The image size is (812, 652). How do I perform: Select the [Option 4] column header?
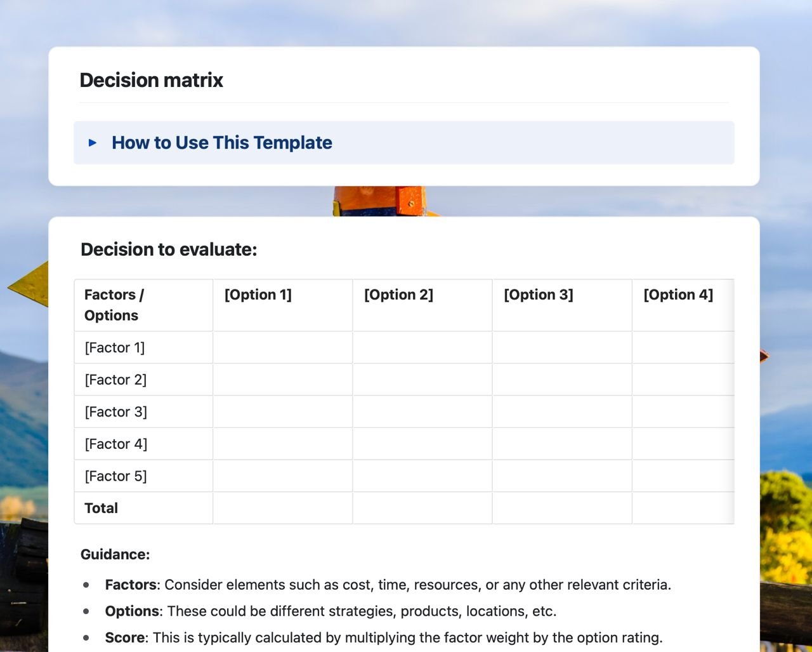point(678,295)
